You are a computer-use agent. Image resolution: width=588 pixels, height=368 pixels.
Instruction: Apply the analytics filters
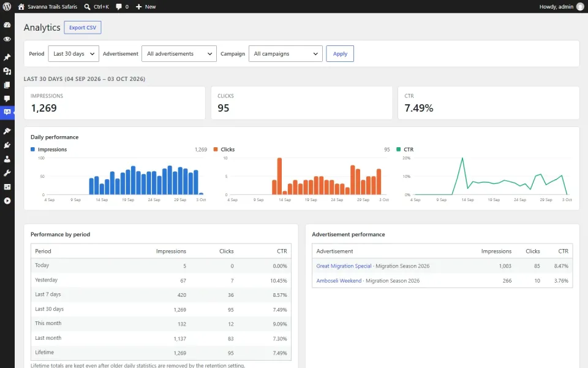click(340, 54)
